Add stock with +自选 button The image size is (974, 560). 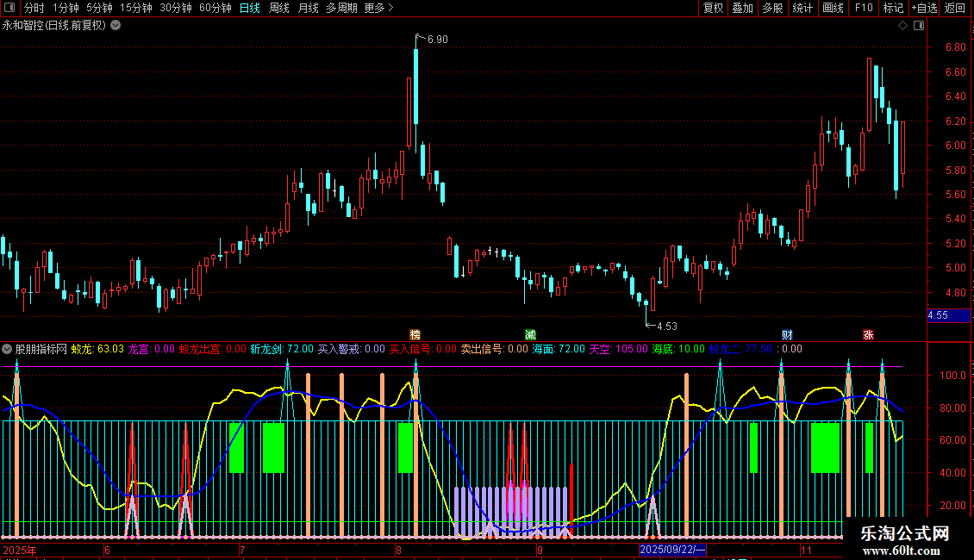coord(924,8)
